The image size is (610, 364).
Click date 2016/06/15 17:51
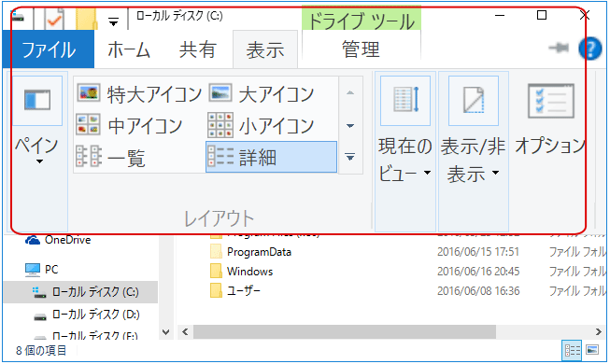[x=478, y=252]
